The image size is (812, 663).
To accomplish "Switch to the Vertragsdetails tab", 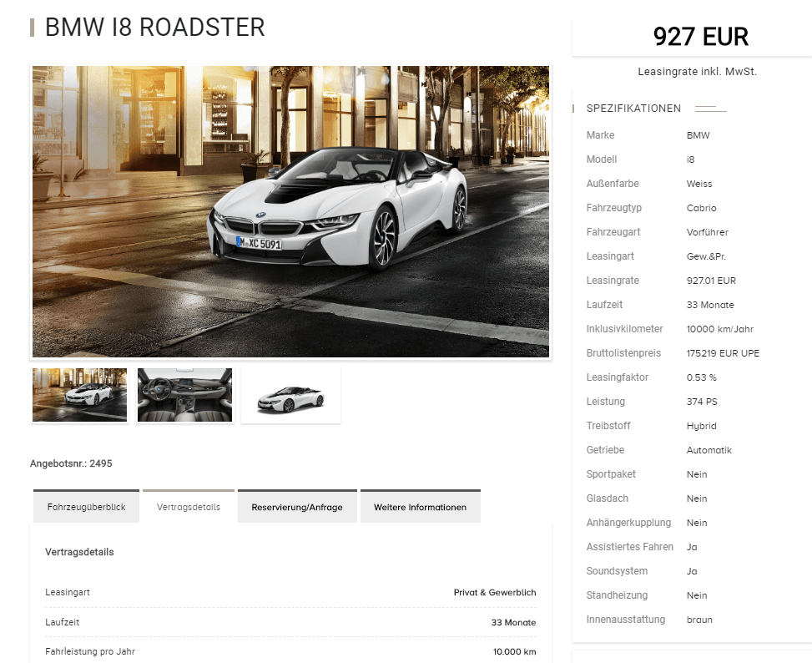I will coord(189,506).
